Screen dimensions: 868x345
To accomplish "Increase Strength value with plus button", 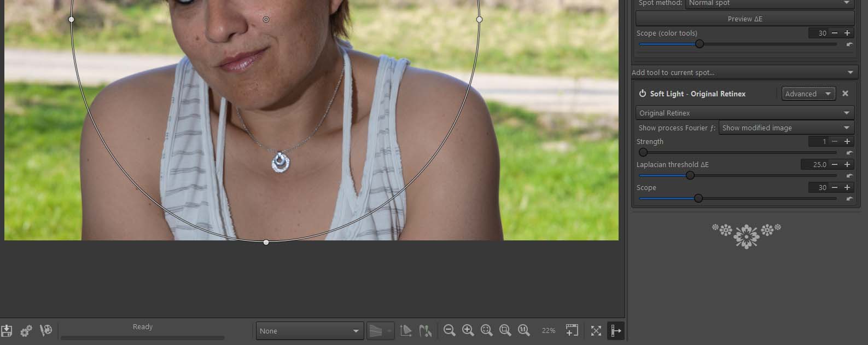I will [x=847, y=141].
